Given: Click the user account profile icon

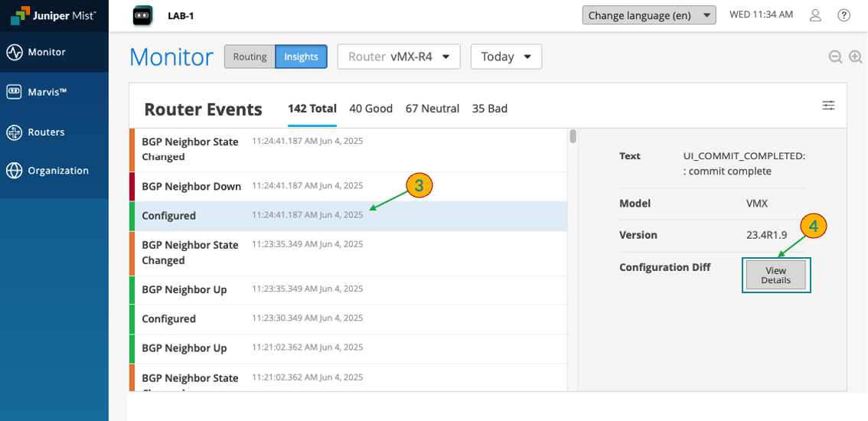Looking at the screenshot, I should pyautogui.click(x=816, y=15).
